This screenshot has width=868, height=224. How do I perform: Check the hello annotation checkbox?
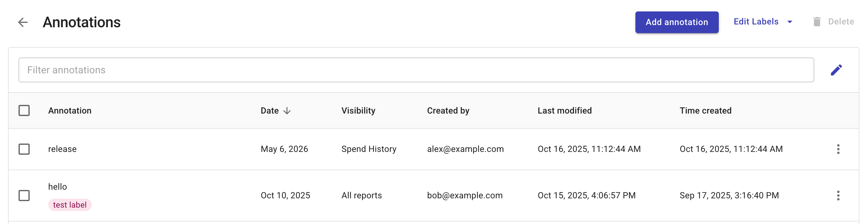click(24, 196)
